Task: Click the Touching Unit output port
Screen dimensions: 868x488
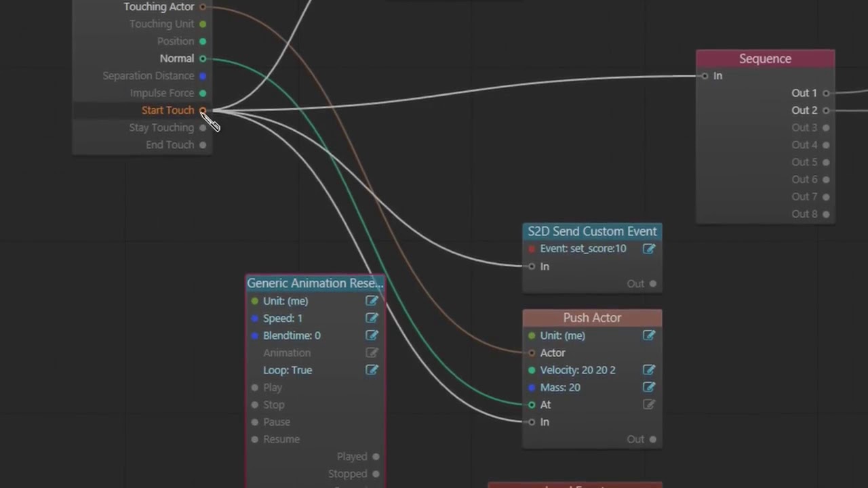Action: pyautogui.click(x=203, y=24)
